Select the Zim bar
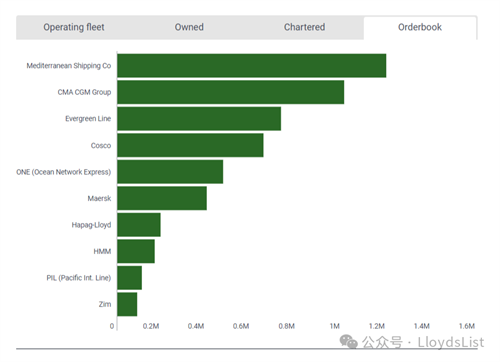The height and width of the screenshot is (362, 500). [127, 304]
